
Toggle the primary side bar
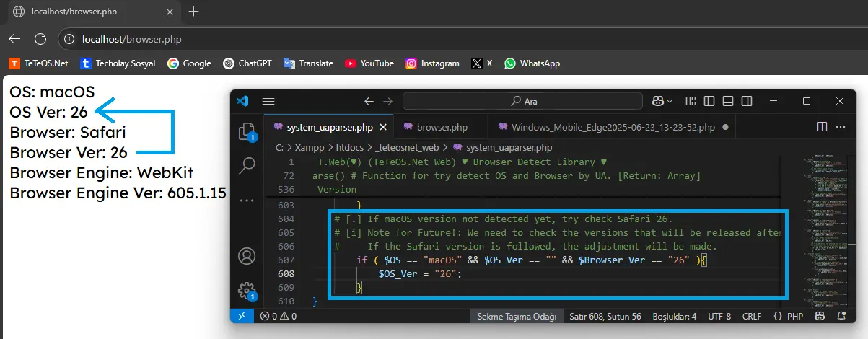(x=709, y=101)
